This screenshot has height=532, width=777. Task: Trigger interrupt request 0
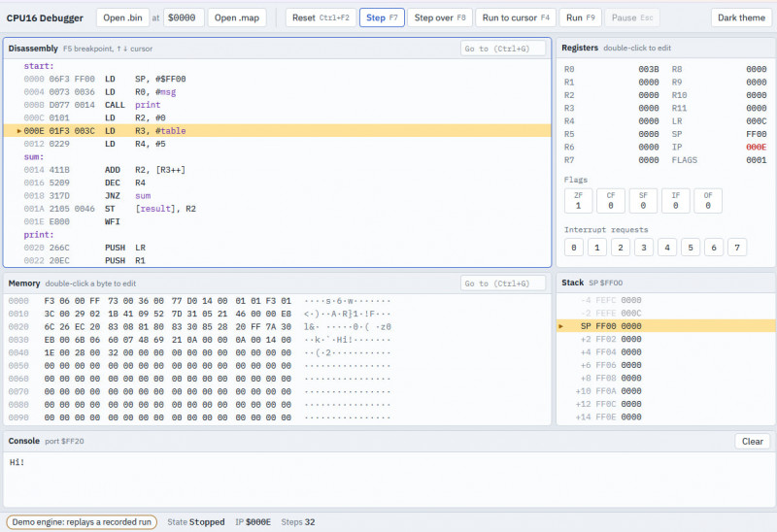click(x=574, y=248)
